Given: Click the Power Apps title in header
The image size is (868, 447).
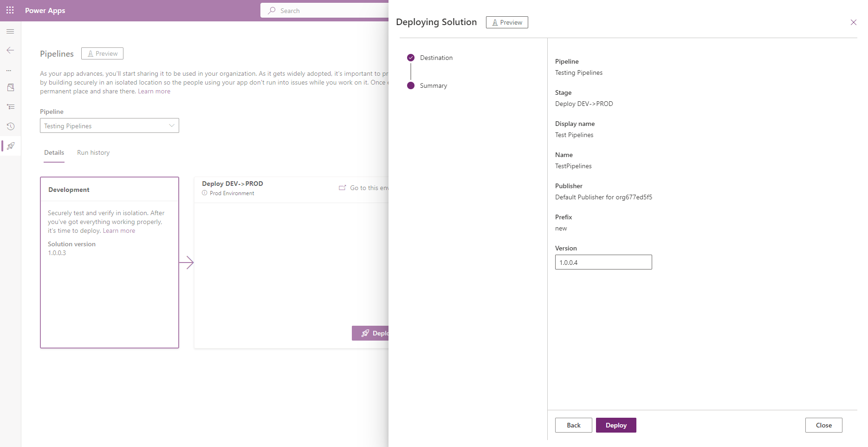Looking at the screenshot, I should [45, 10].
